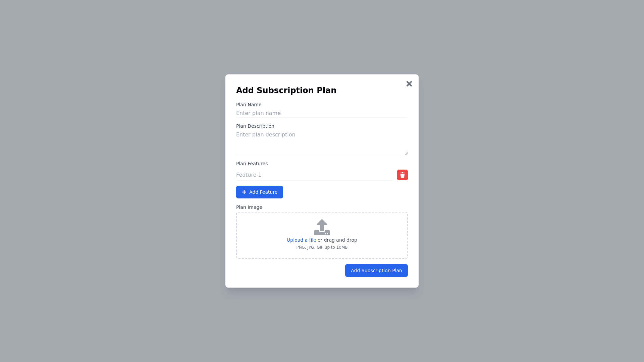Close the Add Subscription Plan dialog
Image resolution: width=644 pixels, height=362 pixels.
[409, 84]
